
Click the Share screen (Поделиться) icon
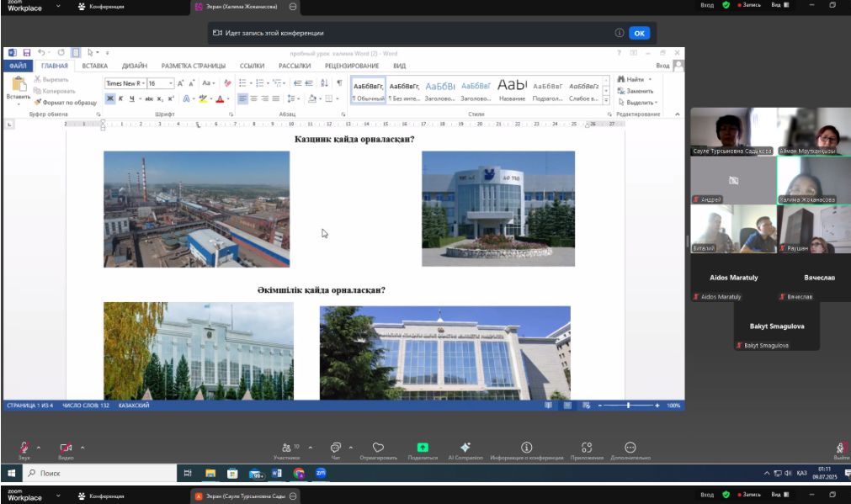[423, 448]
